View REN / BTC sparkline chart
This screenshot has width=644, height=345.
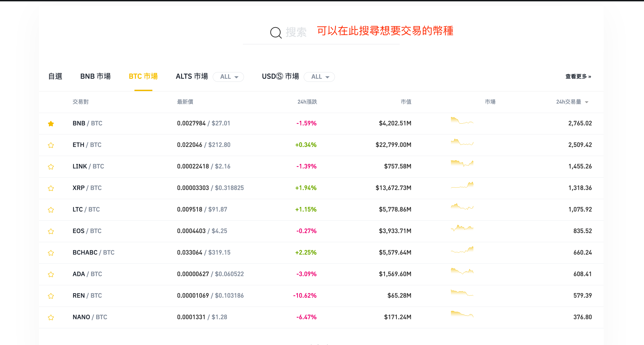[462, 293]
